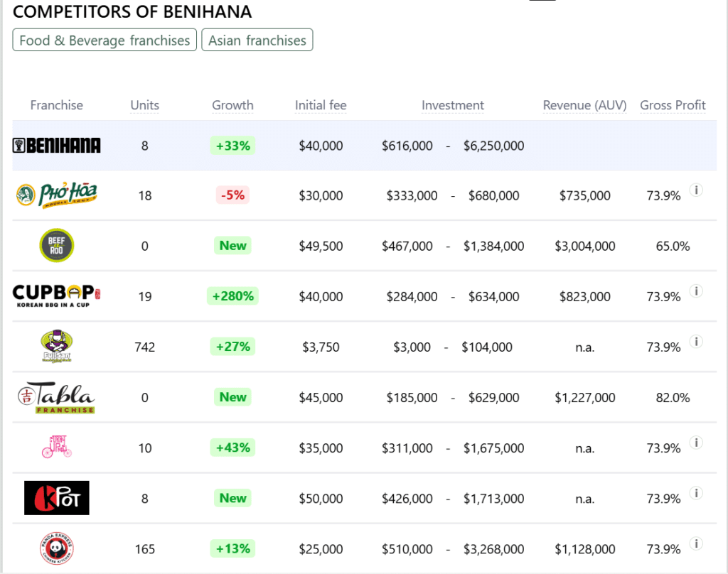Open the Cupbop franchise logo
Viewport: 728px width, 574px height.
click(56, 296)
